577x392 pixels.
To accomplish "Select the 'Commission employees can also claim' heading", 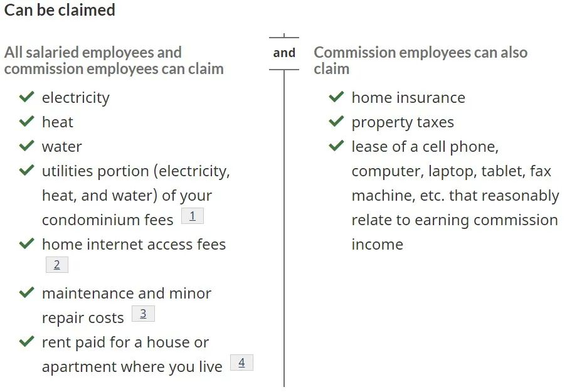I will pyautogui.click(x=420, y=60).
